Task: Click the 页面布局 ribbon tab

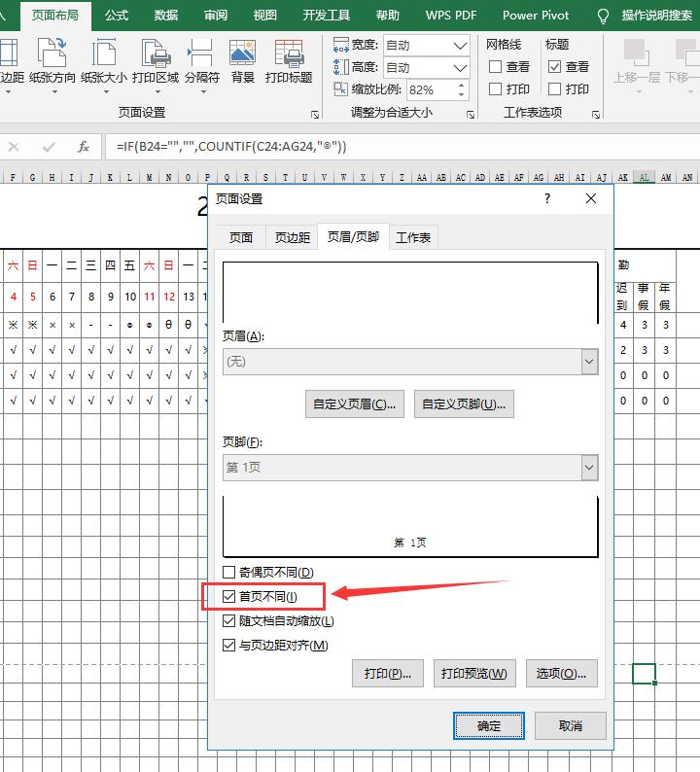Action: (55, 16)
